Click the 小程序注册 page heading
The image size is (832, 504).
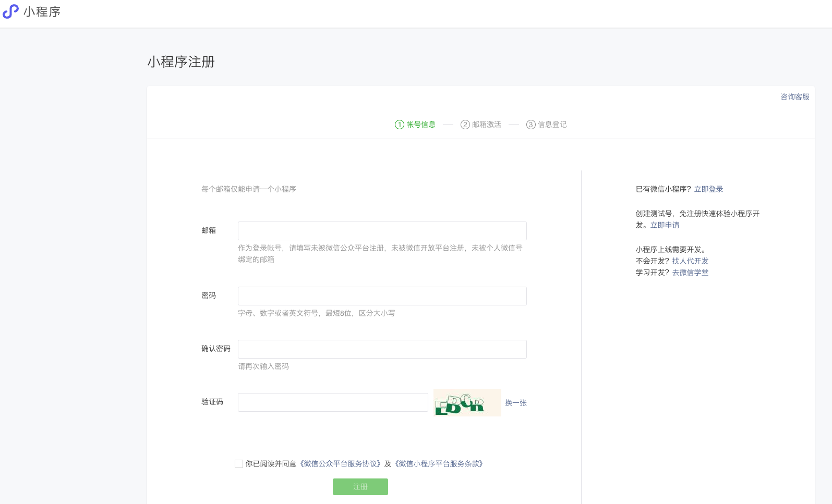coord(181,62)
